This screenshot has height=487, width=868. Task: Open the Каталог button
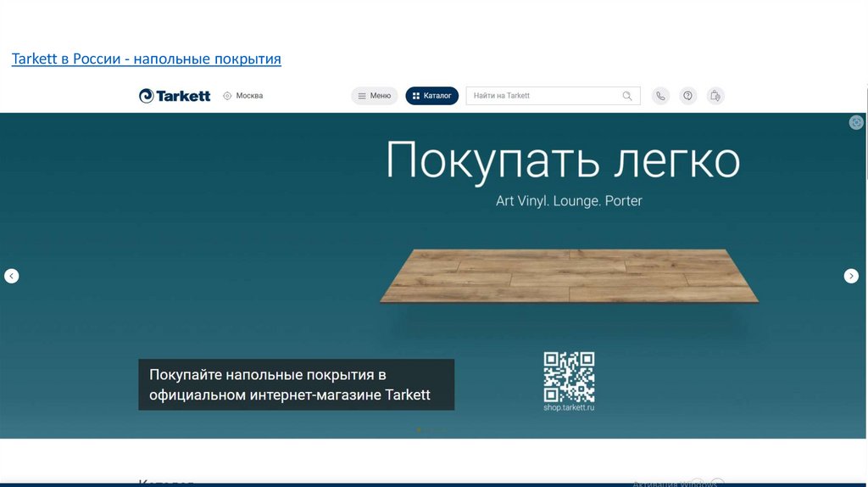click(x=431, y=96)
